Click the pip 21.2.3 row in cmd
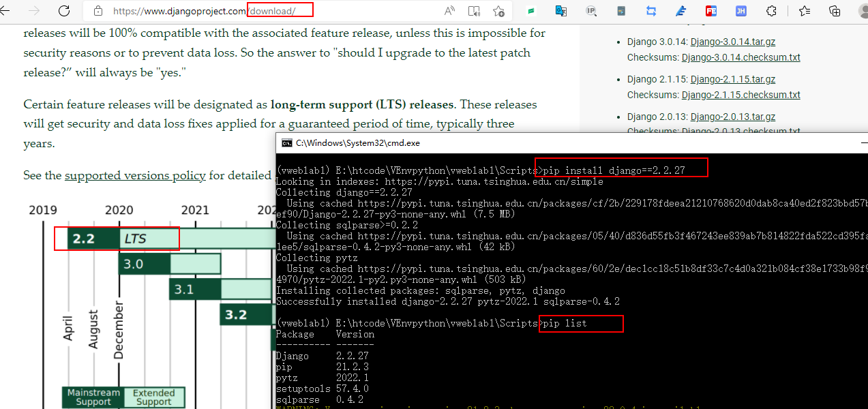Screen dimensions: 868x409 322,367
